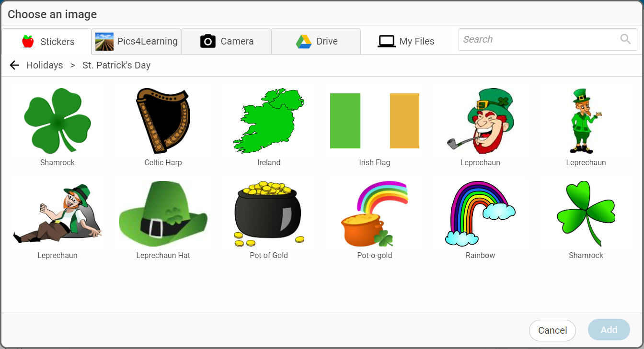Open the Camera tab
Viewport: 644px width, 349px height.
pyautogui.click(x=226, y=42)
